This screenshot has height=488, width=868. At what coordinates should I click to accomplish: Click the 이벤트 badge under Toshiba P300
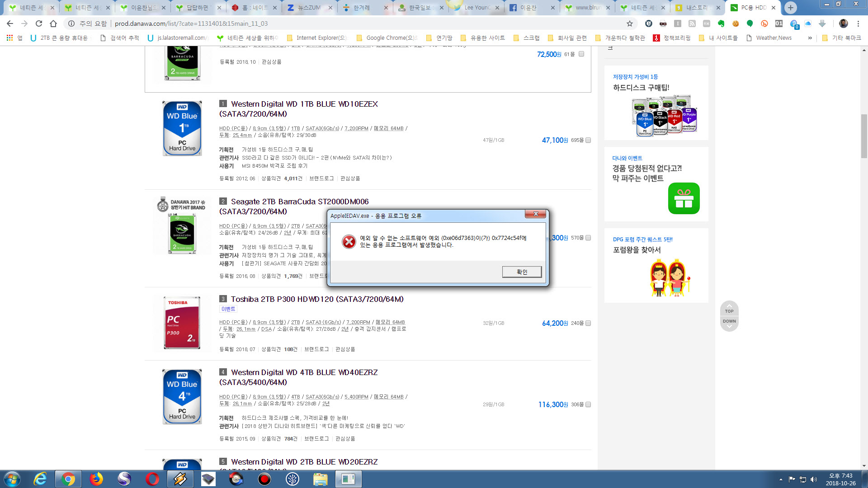(x=228, y=309)
